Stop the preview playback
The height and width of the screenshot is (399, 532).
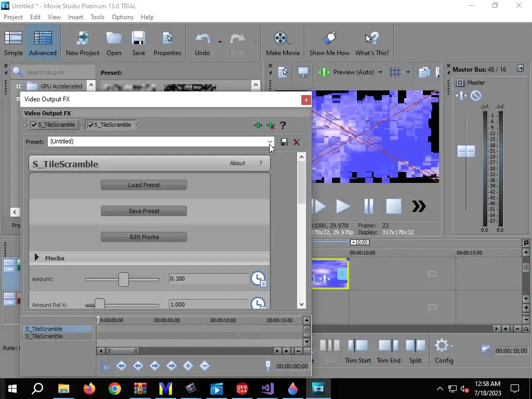[394, 206]
